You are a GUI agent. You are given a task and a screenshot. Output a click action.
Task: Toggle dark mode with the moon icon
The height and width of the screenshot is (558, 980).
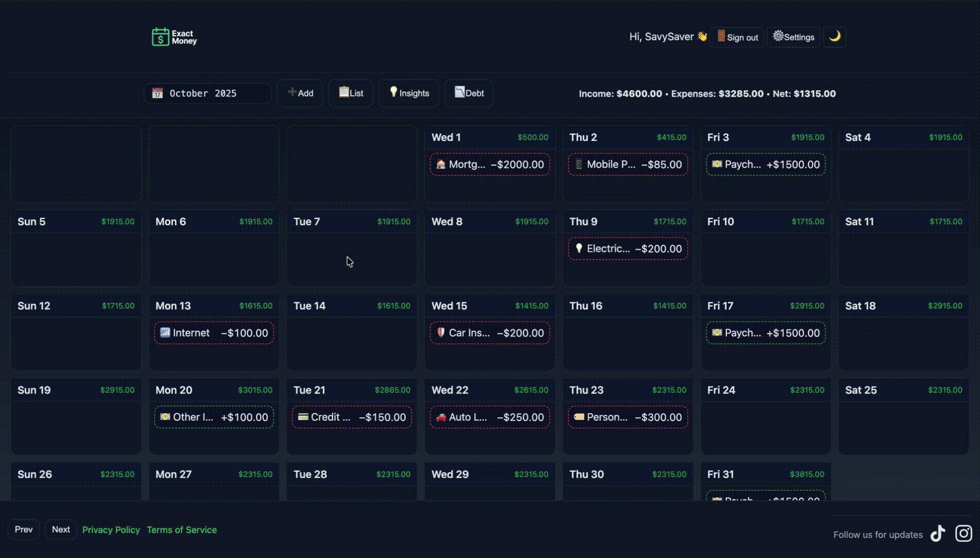(x=834, y=37)
